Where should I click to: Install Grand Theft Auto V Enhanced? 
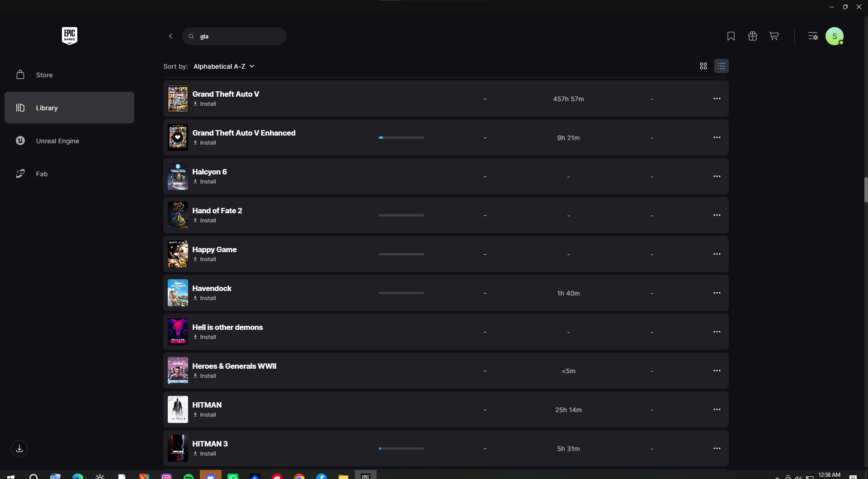(205, 143)
